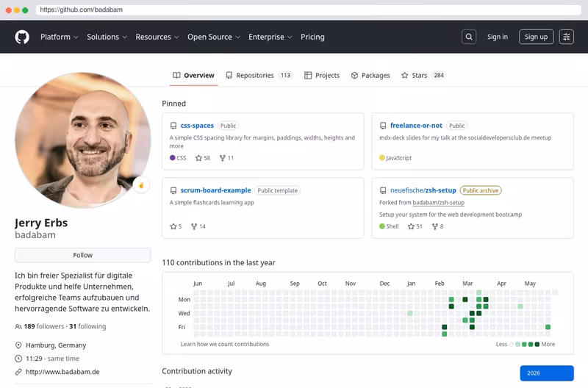
Task: Click fork icon of css-spaces with 11
Action: click(x=223, y=158)
